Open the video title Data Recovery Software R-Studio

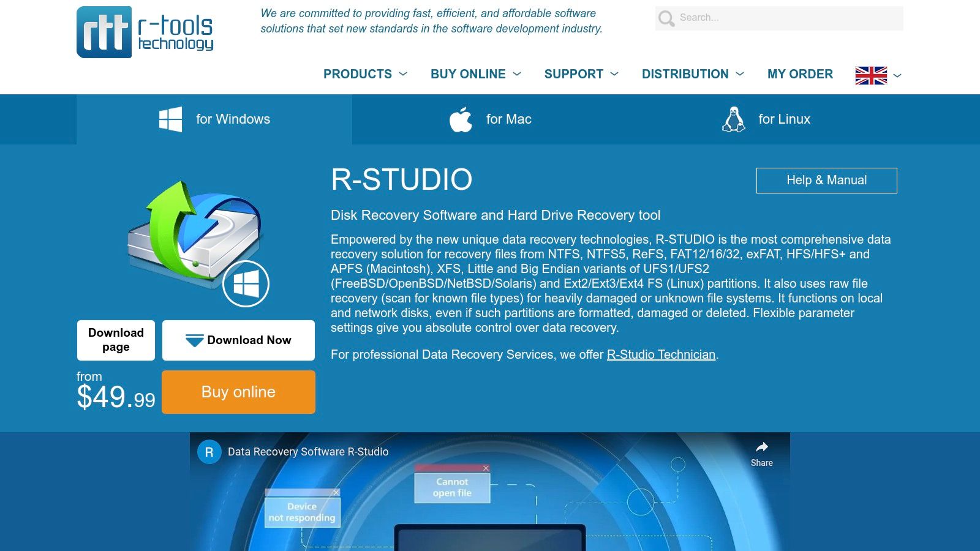[x=308, y=452]
